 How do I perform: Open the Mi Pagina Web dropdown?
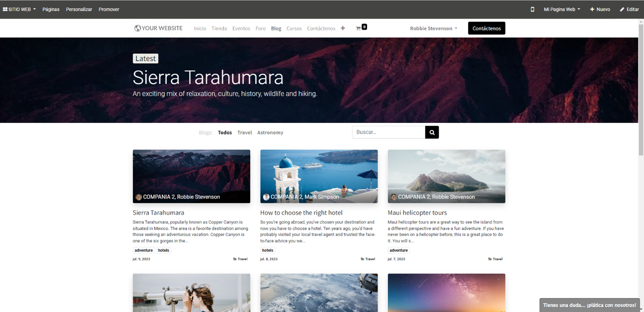pos(562,9)
